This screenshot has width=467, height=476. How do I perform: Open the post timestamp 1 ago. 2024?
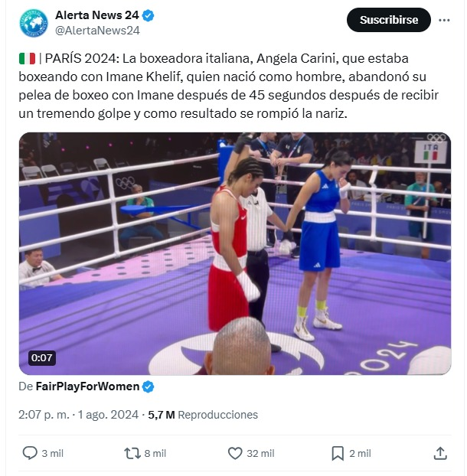(108, 415)
